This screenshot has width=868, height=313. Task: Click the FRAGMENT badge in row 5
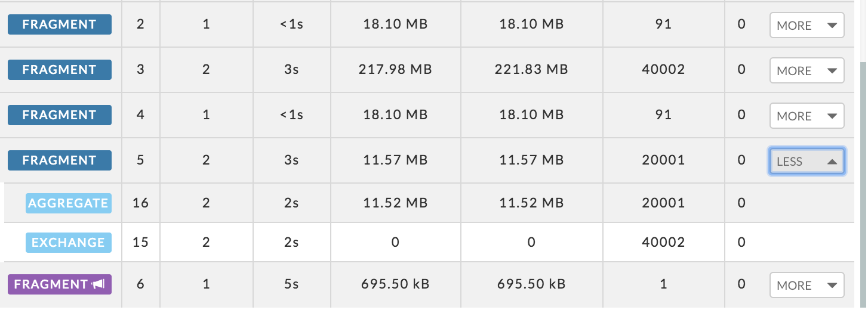(x=60, y=160)
